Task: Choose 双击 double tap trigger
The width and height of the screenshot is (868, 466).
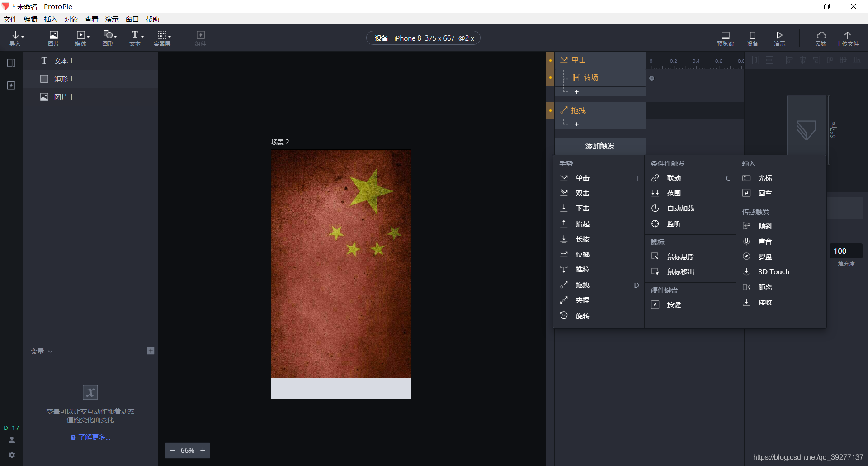Action: click(x=599, y=193)
